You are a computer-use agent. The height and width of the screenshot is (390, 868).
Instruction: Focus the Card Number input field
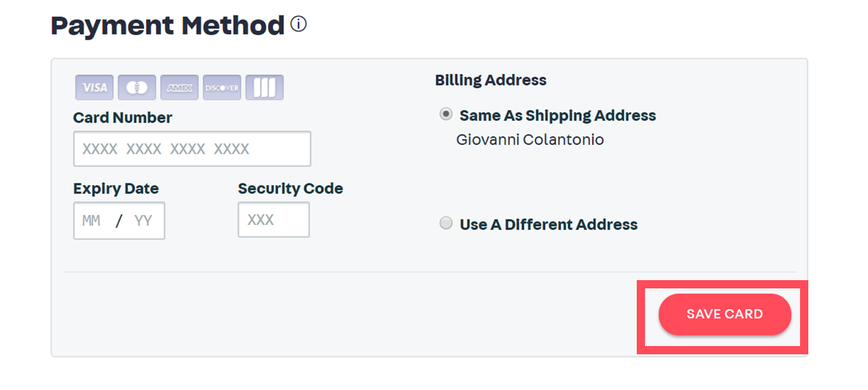pos(192,149)
